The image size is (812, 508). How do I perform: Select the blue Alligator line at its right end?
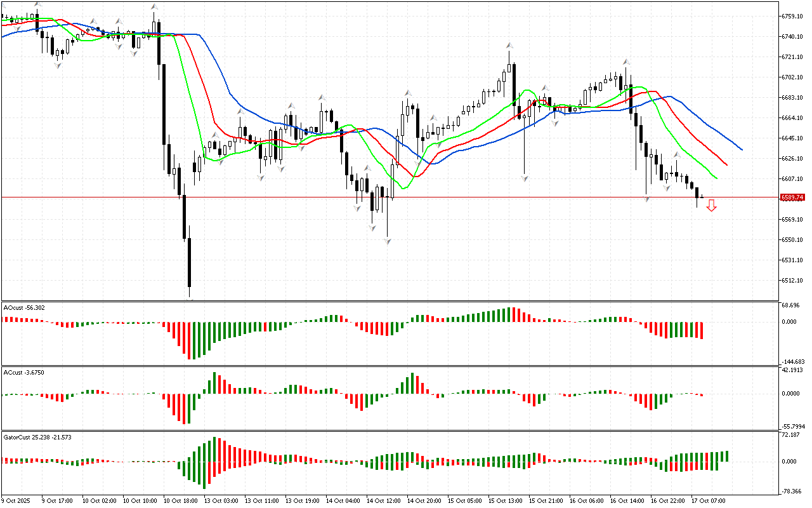point(741,149)
